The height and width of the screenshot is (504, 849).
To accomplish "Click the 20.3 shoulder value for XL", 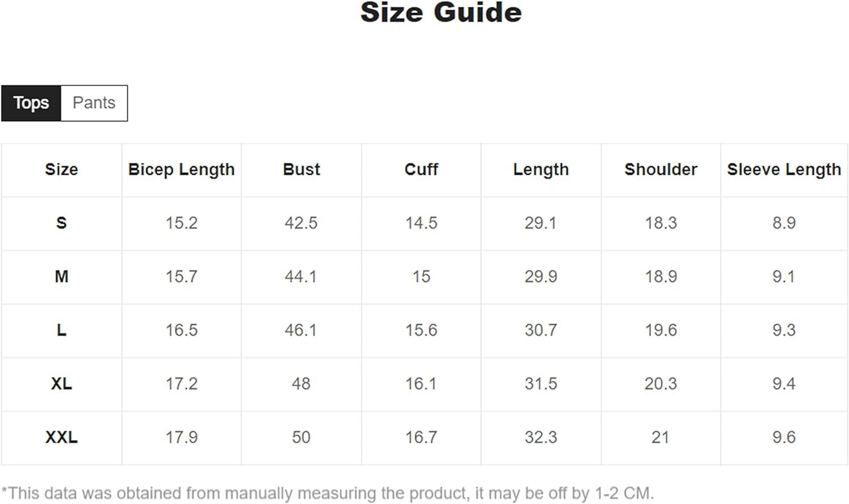I will (x=661, y=384).
